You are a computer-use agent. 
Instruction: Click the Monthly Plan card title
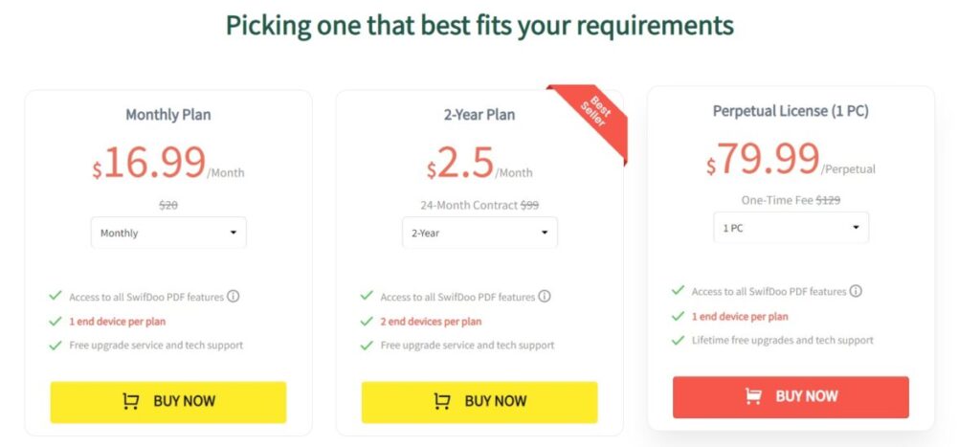168,115
